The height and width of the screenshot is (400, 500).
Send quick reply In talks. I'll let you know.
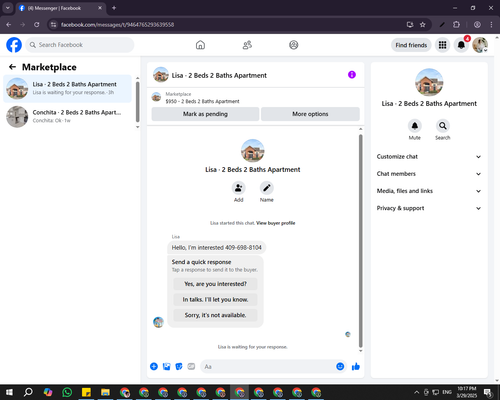click(215, 299)
